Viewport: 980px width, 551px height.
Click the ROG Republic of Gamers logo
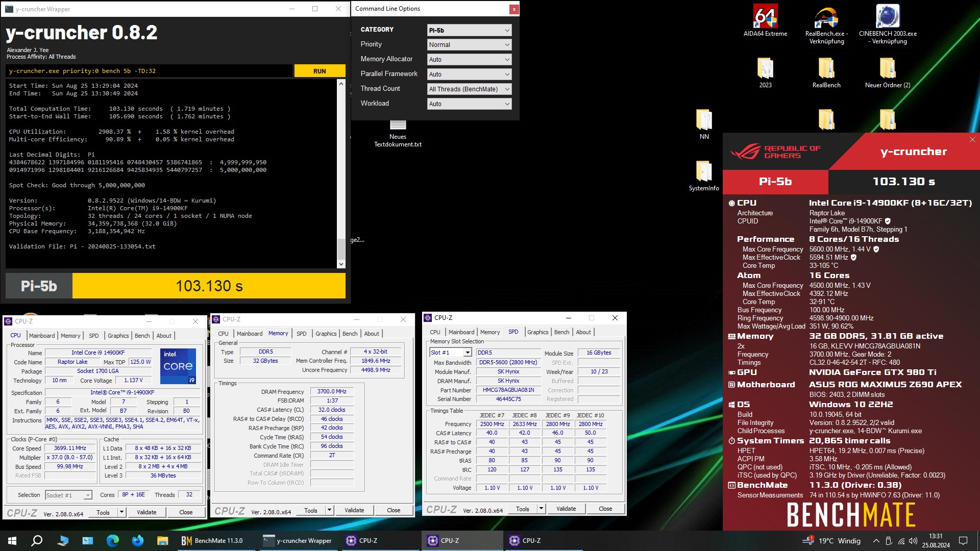[x=775, y=152]
